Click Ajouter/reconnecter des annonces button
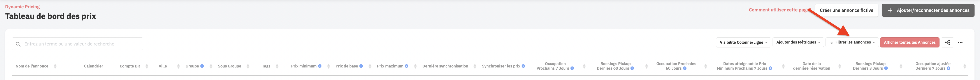Image resolution: width=980 pixels, height=80 pixels. (928, 10)
